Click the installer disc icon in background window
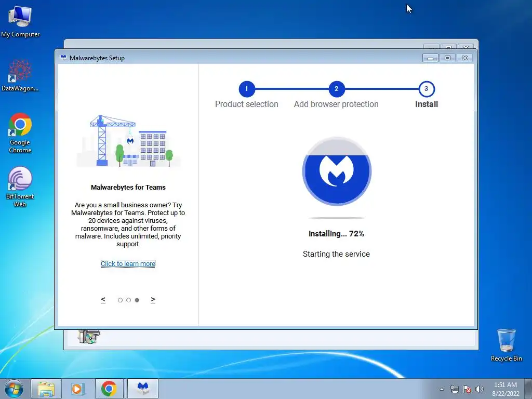Screen dimensions: 532x399 (89, 337)
